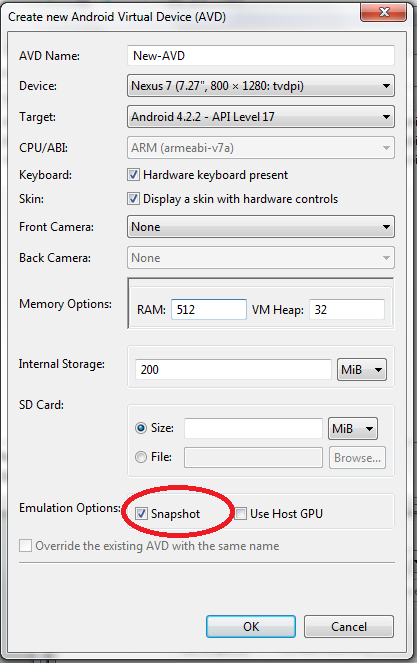The image size is (417, 663).
Task: Open the Front Camera dropdown
Action: (261, 227)
